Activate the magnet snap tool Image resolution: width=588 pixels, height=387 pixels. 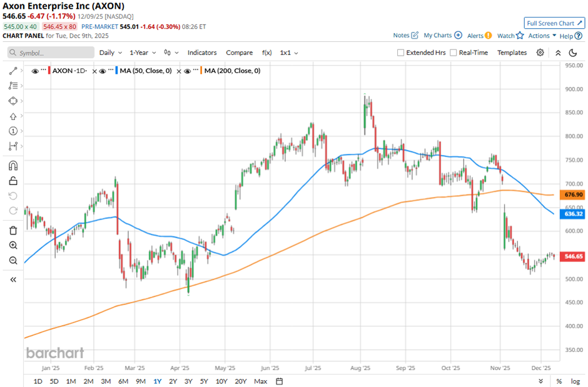[13, 166]
